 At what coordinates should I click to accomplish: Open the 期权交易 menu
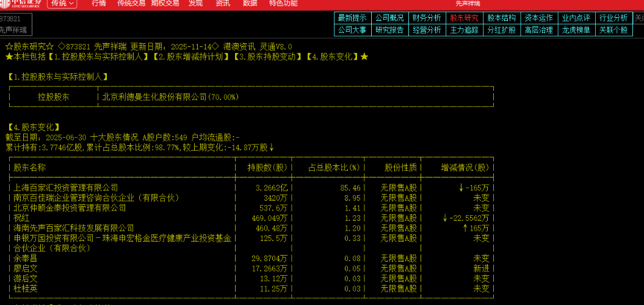165,3
